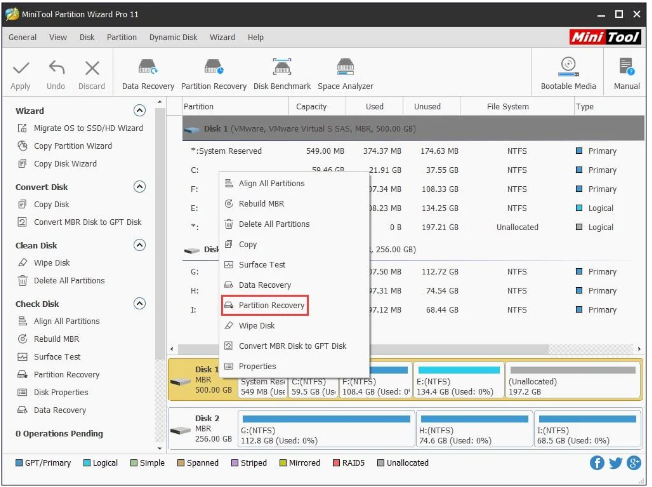The height and width of the screenshot is (487, 652).
Task: Click the Undo arrow icon
Action: pyautogui.click(x=57, y=67)
